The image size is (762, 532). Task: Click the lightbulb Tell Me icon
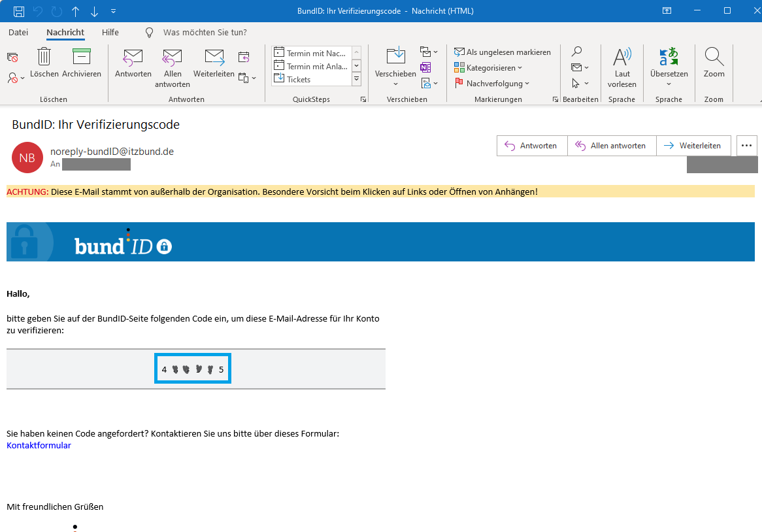pyautogui.click(x=149, y=33)
